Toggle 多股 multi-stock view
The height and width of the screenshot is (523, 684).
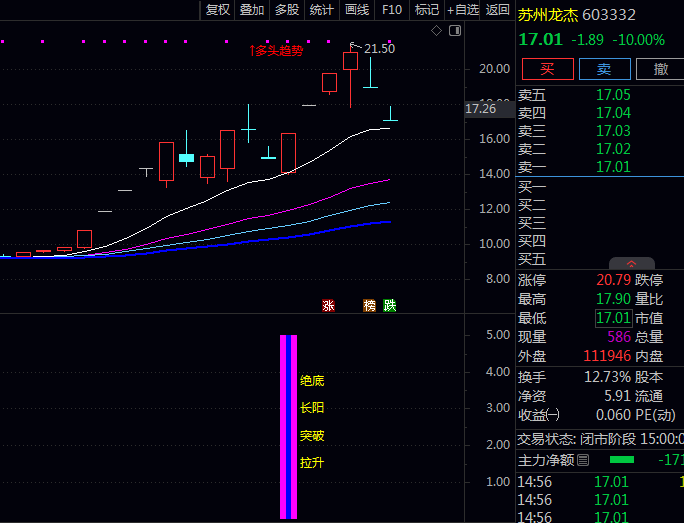pyautogui.click(x=287, y=10)
